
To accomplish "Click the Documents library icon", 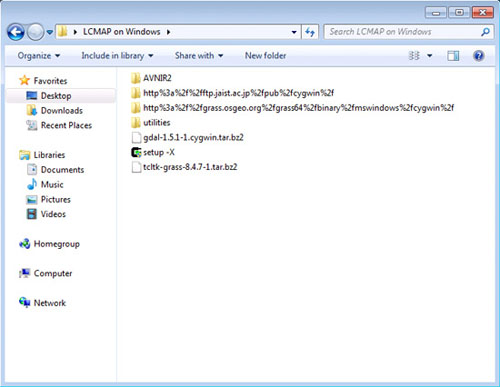I will pos(32,169).
